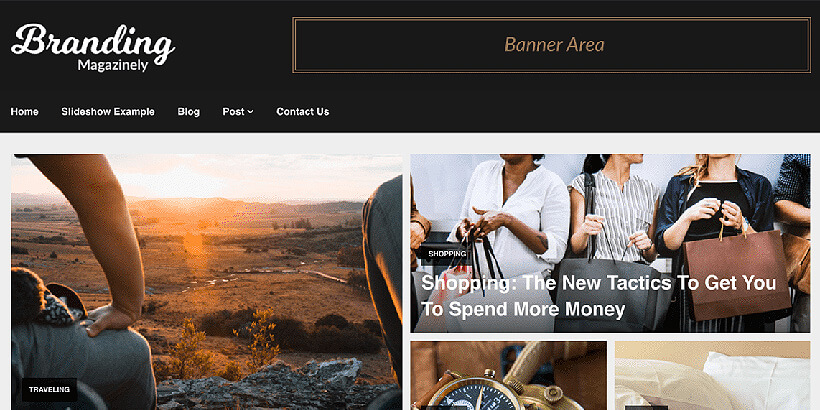The image size is (820, 410).
Task: Click the rocks in the travel photo
Action: coord(275,384)
